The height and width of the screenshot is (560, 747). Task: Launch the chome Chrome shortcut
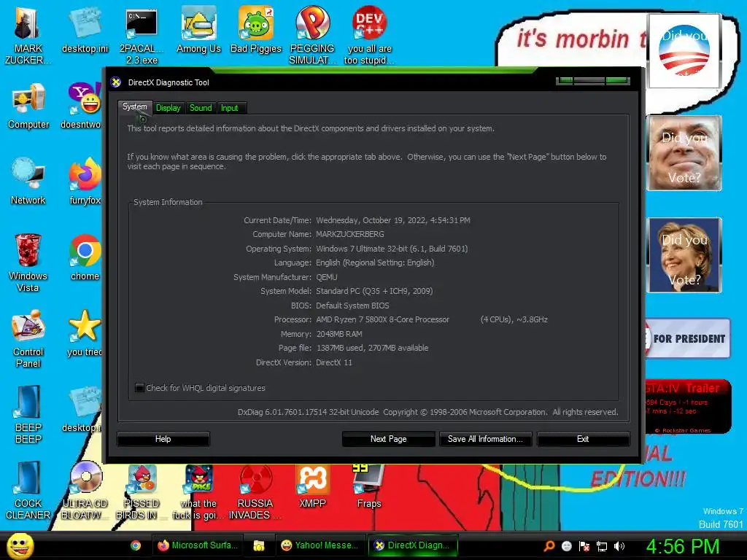pyautogui.click(x=85, y=257)
